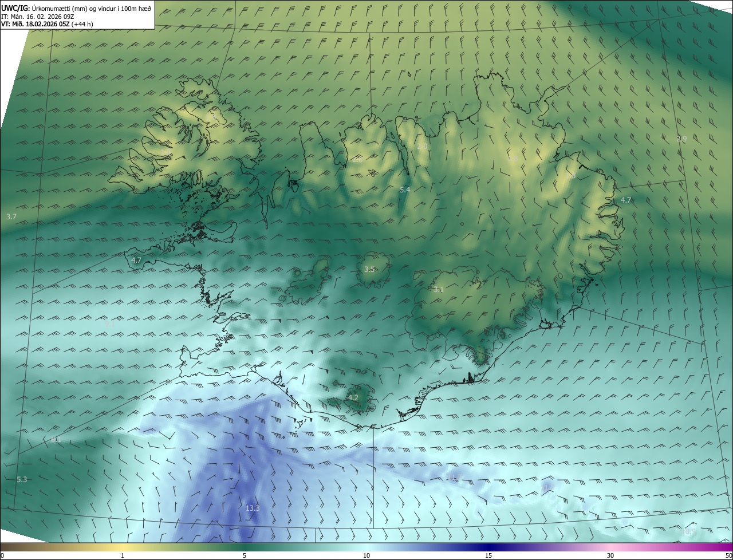This screenshot has height=560, width=733.
Task: Pick the dark navy colour above the 15 tick
Action: (488, 547)
